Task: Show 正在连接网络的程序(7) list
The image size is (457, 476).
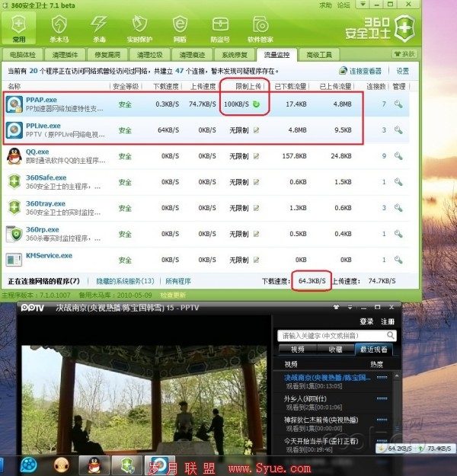Action: 43,281
